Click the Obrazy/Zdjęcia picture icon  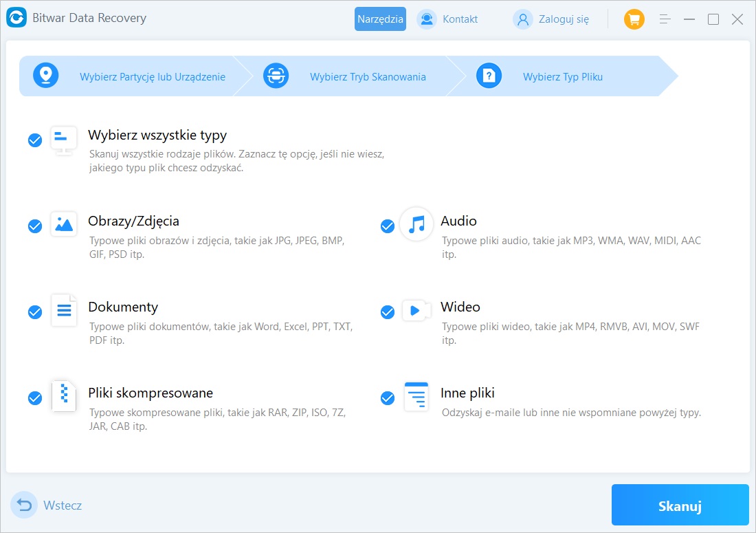[64, 224]
